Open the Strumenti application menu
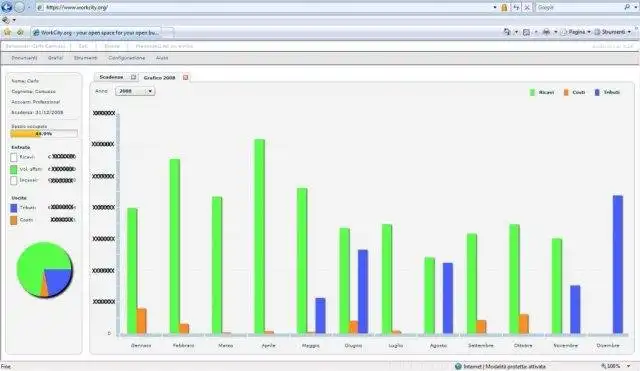The image size is (640, 371). pos(86,58)
